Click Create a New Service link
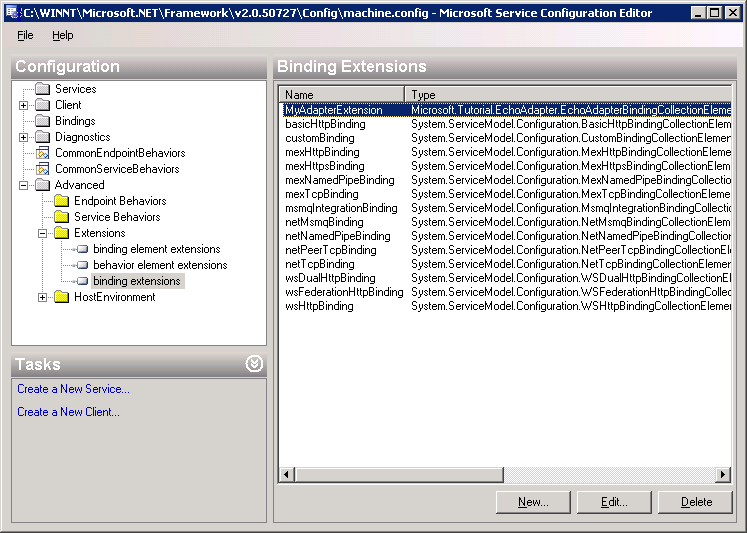747x533 pixels. (73, 389)
